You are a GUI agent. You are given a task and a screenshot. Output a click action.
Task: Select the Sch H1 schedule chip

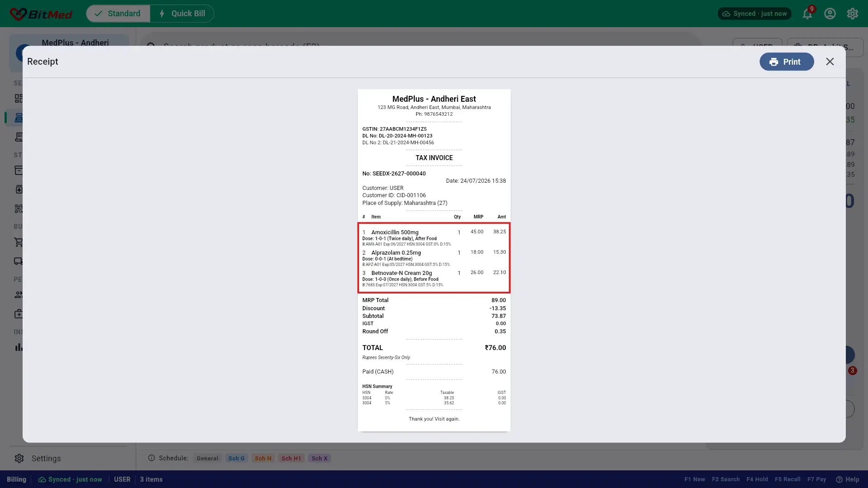pos(291,458)
